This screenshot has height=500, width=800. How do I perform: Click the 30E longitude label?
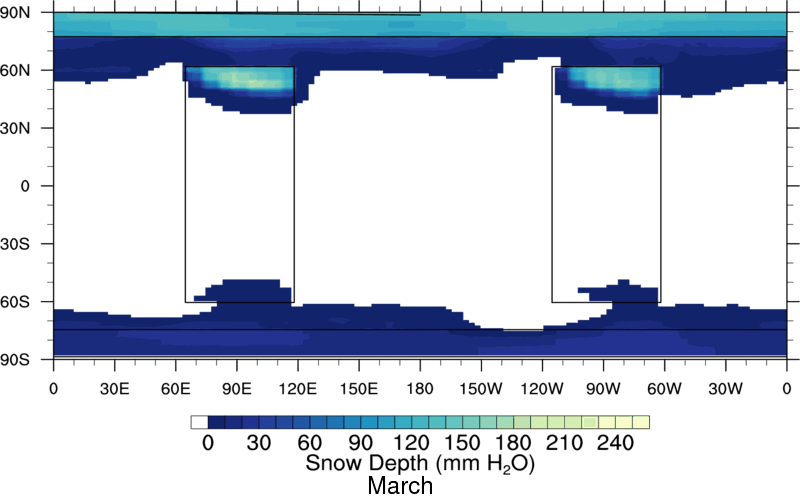pos(114,389)
